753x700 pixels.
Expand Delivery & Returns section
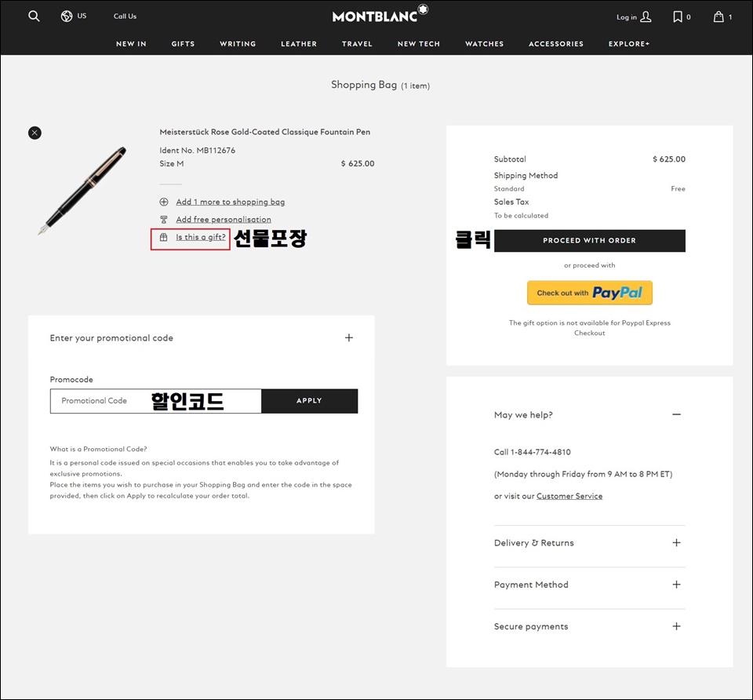[676, 543]
